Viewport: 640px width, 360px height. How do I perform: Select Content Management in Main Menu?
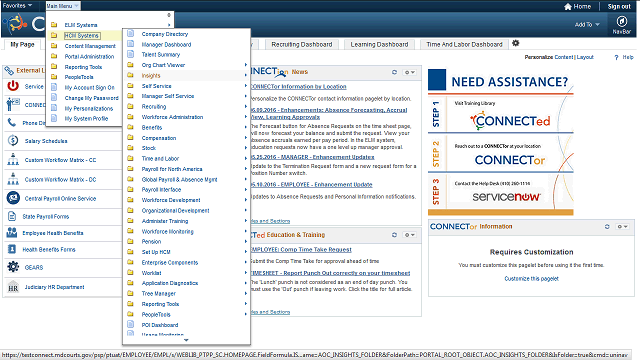[90, 46]
